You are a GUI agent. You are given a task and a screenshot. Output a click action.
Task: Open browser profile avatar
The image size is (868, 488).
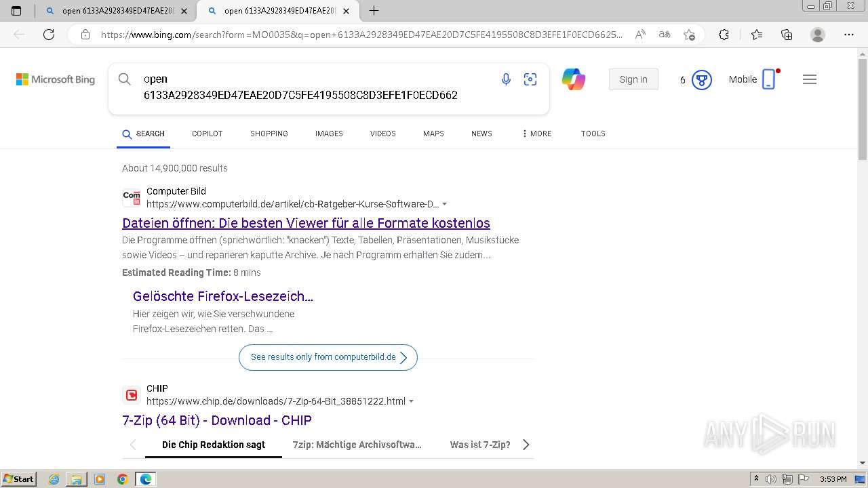[x=818, y=35]
